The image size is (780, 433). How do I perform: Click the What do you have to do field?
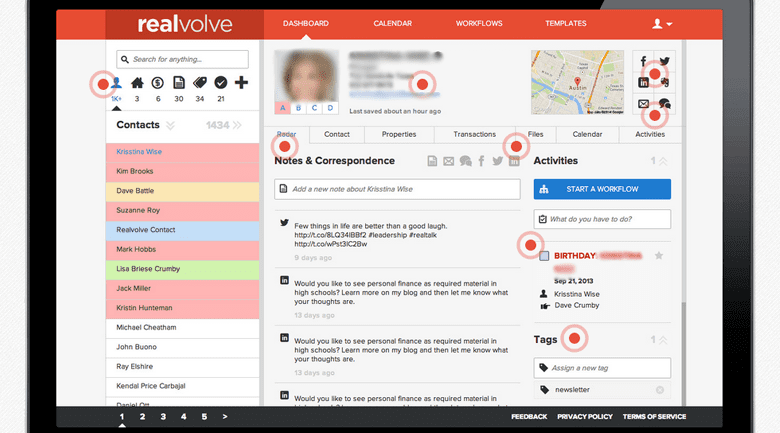coord(602,219)
